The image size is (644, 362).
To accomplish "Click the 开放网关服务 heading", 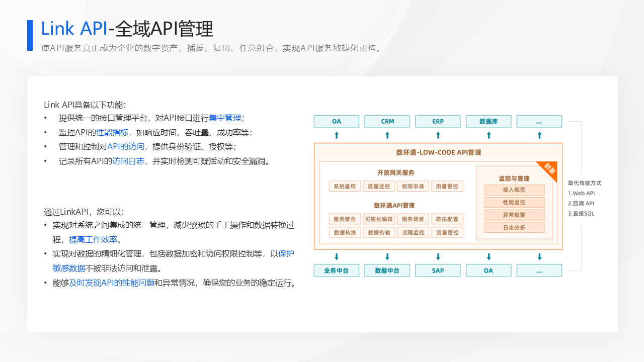I will [396, 172].
